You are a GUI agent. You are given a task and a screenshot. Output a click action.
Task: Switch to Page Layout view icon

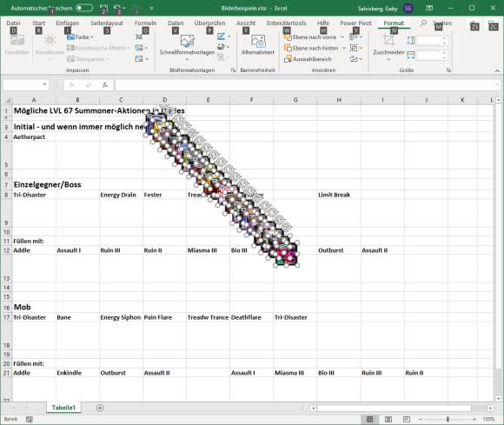[x=388, y=419]
